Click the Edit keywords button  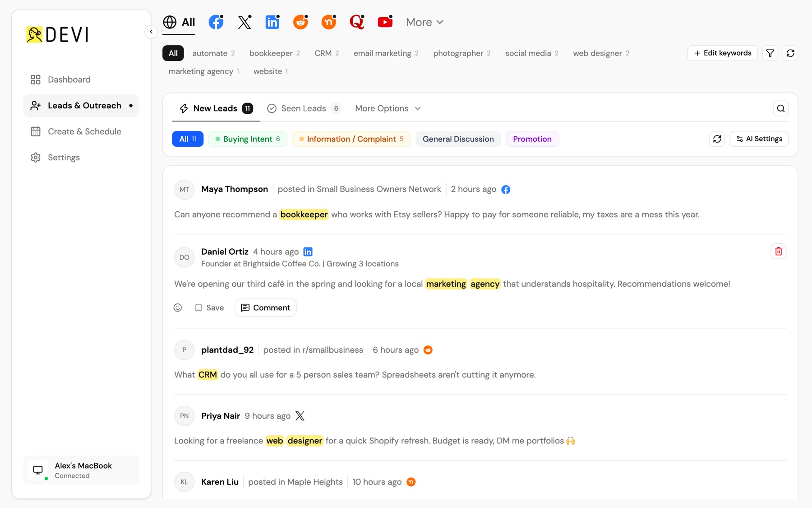(x=722, y=53)
